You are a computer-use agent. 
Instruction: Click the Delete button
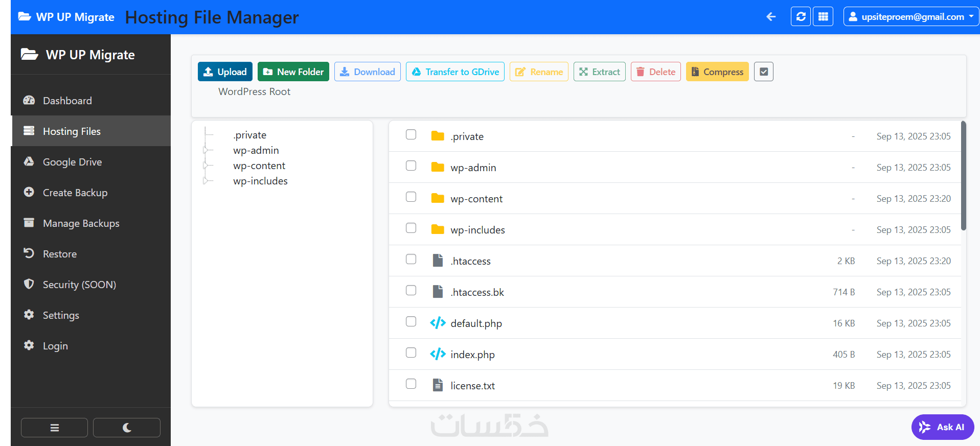pos(656,72)
